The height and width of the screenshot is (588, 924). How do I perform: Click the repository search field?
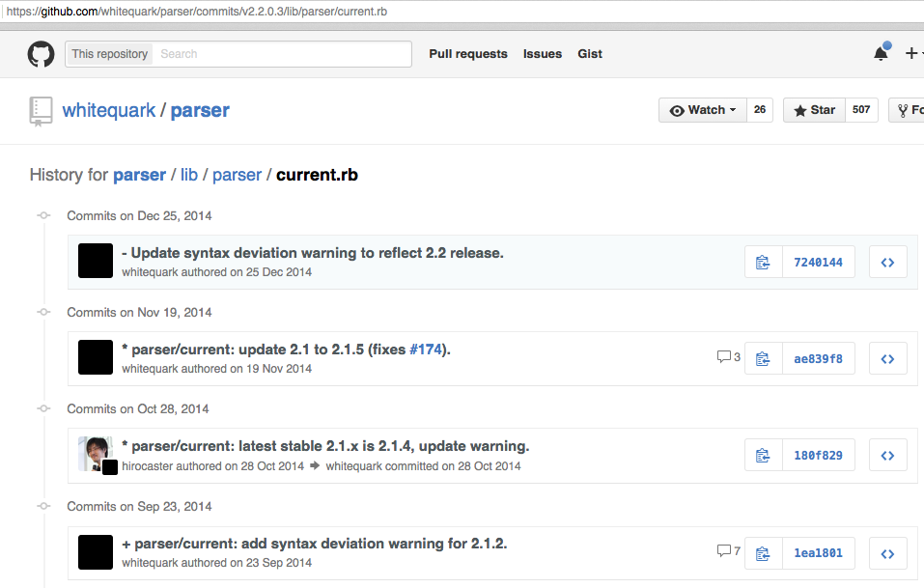[282, 54]
